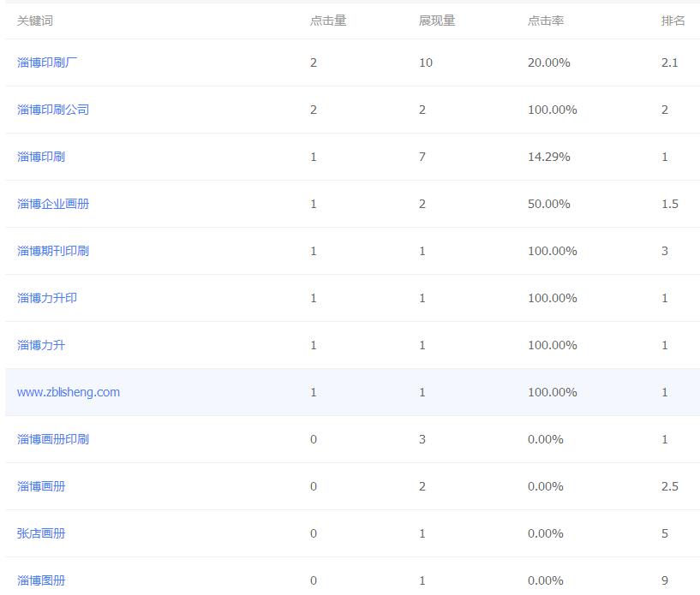Image resolution: width=700 pixels, height=595 pixels.
Task: Select the 14.29% click-rate cell
Action: [x=548, y=157]
